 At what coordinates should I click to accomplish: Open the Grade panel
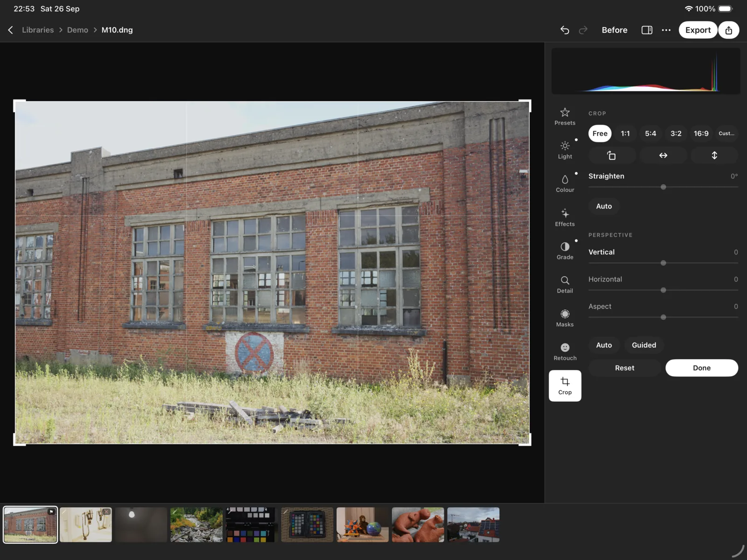(565, 251)
